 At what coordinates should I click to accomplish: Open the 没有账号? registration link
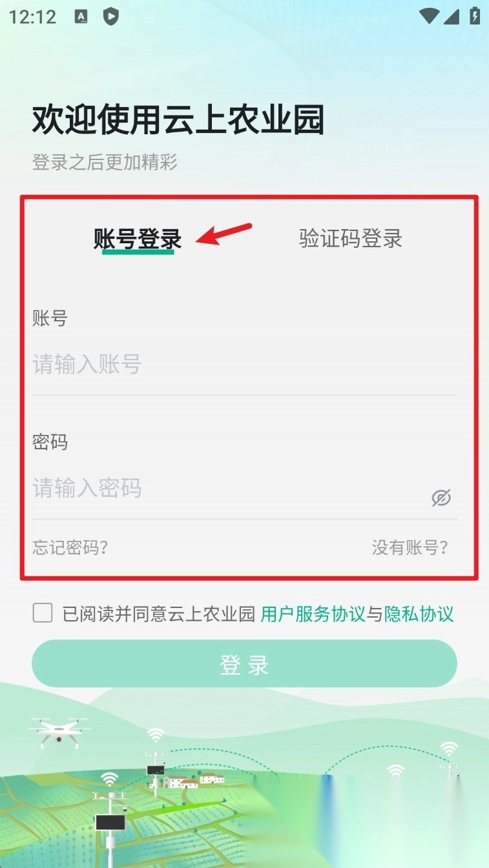click(410, 548)
